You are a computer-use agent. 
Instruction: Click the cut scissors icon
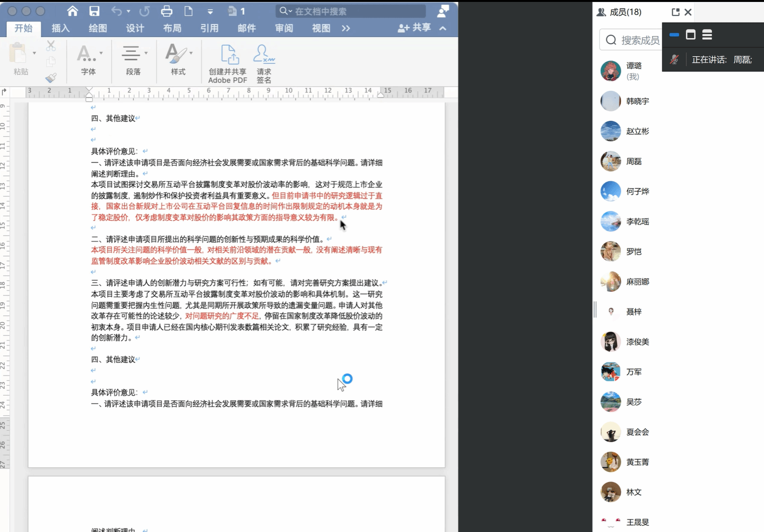coord(51,46)
